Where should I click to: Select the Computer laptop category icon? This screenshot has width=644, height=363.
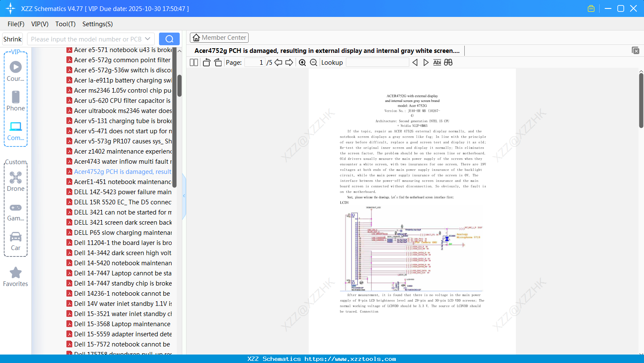pos(16,126)
